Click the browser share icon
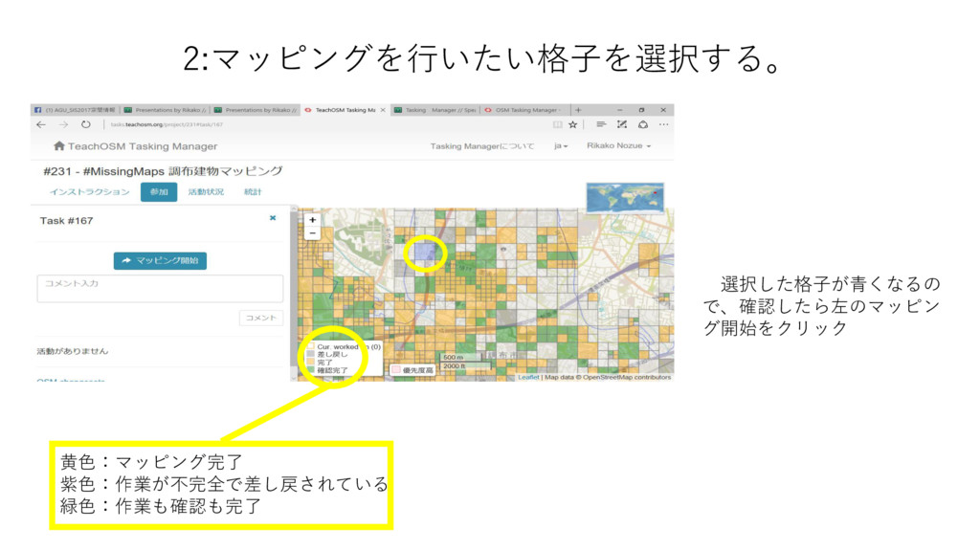This screenshot has height=551, width=980. pos(642,124)
